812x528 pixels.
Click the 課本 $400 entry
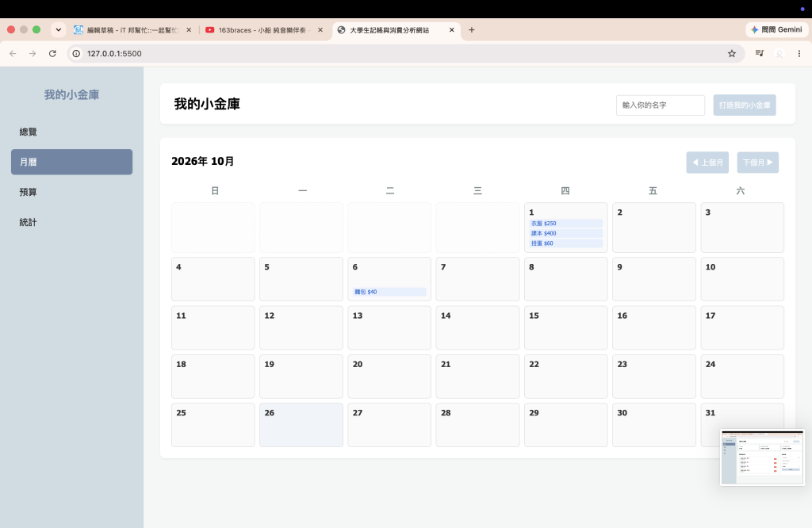point(566,233)
